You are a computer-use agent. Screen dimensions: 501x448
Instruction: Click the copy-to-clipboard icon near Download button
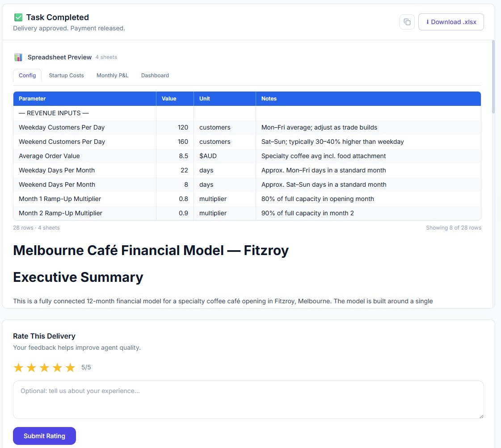tap(407, 21)
